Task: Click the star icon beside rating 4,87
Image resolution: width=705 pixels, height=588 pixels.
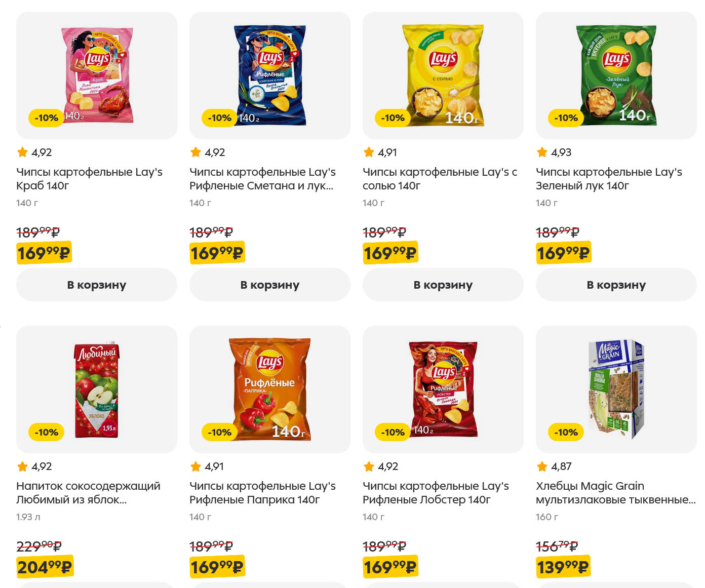Action: (x=542, y=466)
